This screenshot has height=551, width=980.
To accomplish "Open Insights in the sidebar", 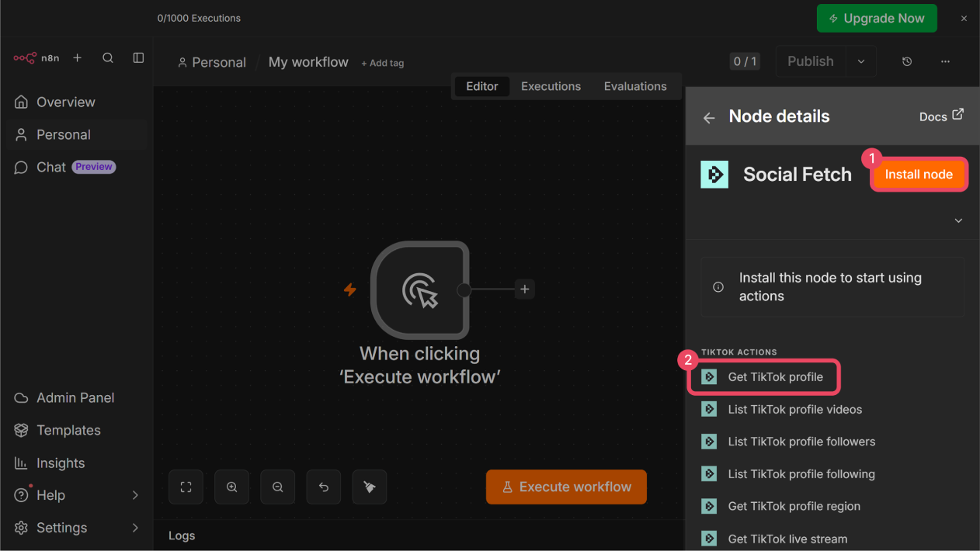I will (x=76, y=463).
